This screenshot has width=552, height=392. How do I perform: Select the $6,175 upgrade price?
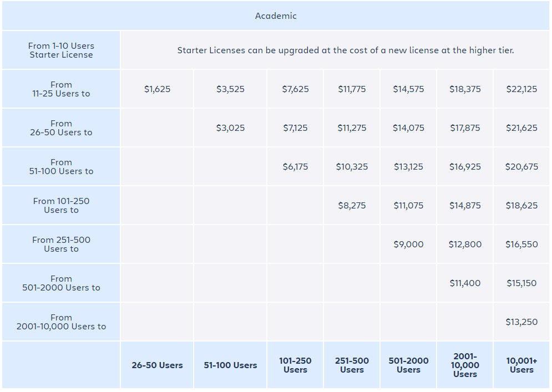(x=295, y=167)
